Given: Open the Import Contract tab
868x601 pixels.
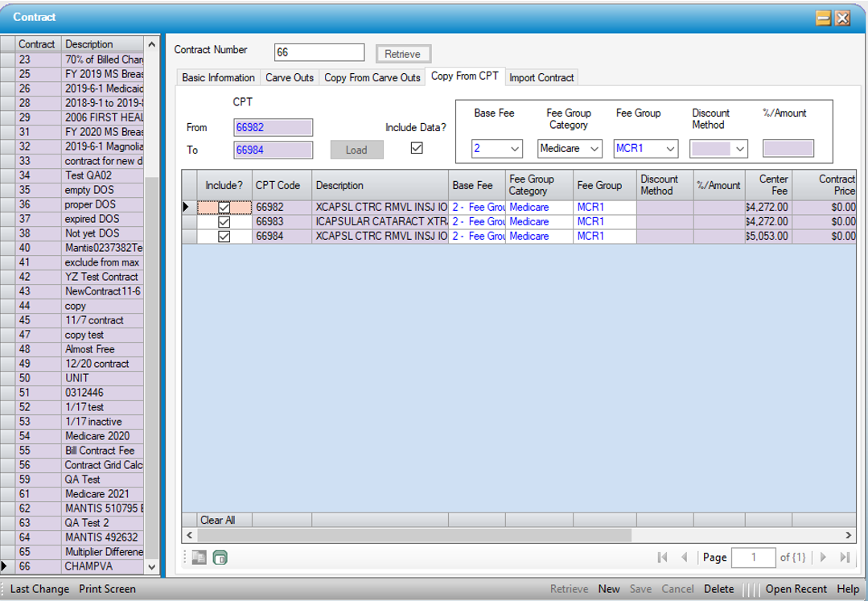Looking at the screenshot, I should [x=541, y=78].
